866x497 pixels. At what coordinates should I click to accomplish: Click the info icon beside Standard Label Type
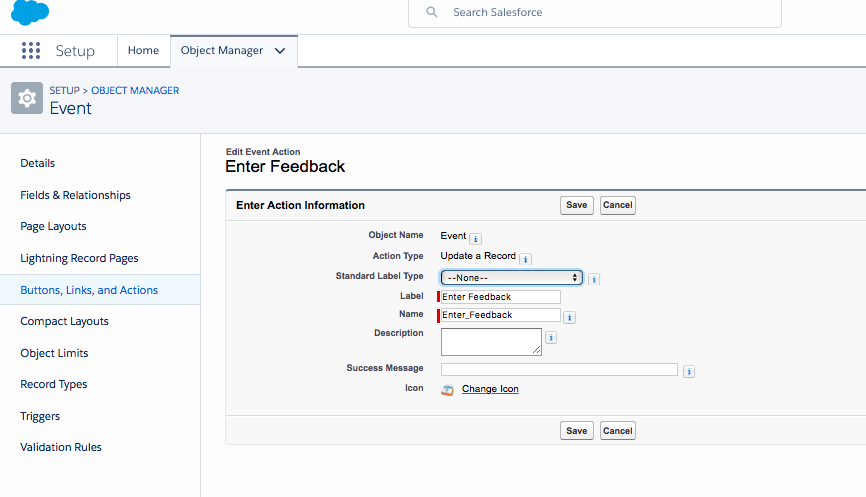(594, 279)
